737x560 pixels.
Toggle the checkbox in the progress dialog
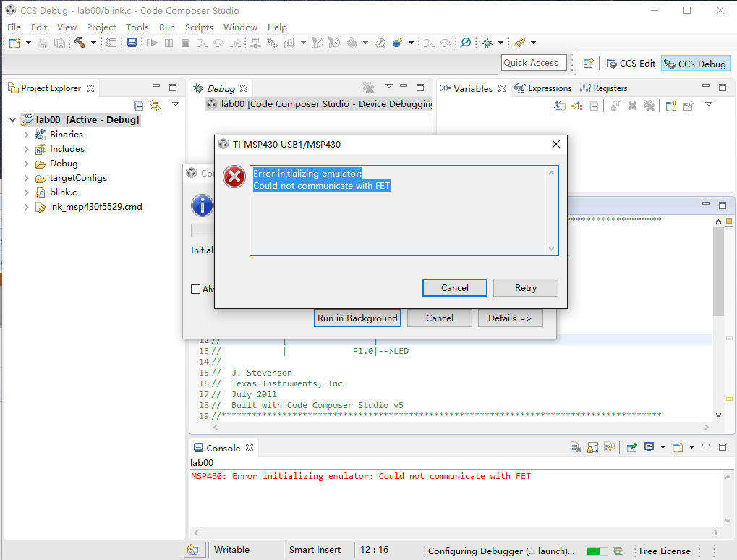(x=195, y=289)
